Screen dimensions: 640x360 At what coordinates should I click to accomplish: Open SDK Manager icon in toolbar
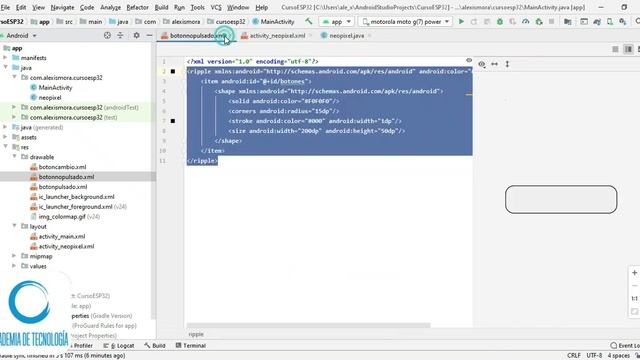tap(622, 22)
